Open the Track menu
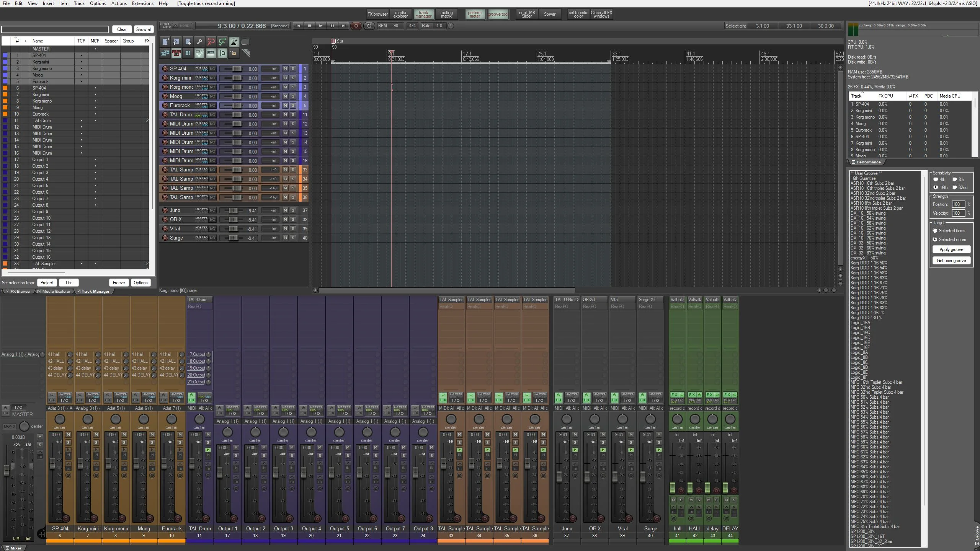The image size is (980, 551). pos(79,3)
